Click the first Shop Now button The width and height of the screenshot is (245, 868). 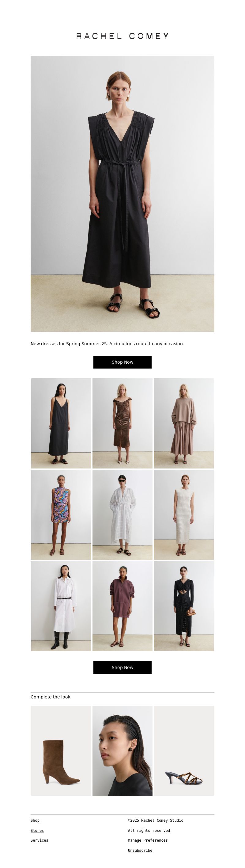tap(123, 362)
